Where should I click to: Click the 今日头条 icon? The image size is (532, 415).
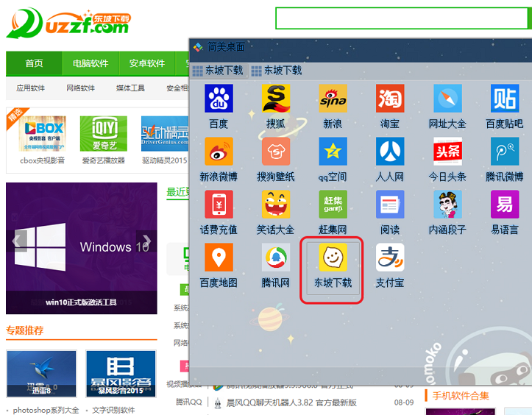(x=447, y=152)
